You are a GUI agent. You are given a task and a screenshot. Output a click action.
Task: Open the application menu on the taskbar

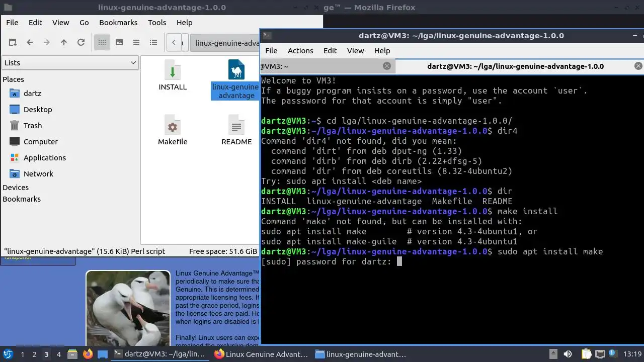[8, 354]
